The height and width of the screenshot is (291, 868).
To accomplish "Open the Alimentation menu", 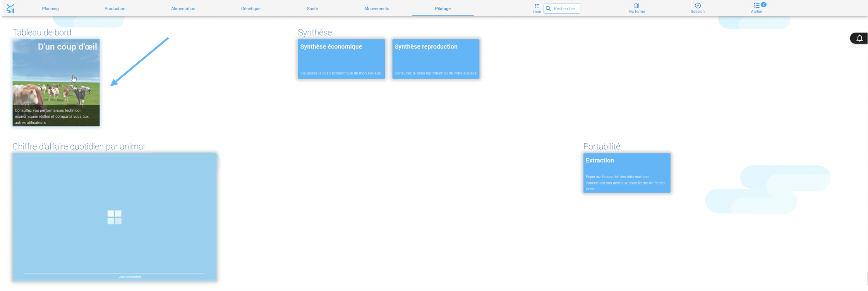I will tap(183, 9).
